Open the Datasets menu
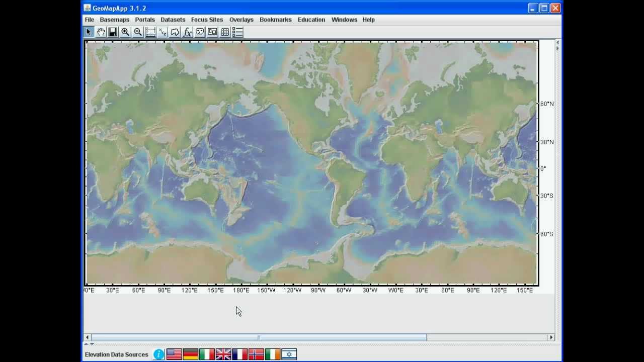The height and width of the screenshot is (362, 644). (173, 20)
